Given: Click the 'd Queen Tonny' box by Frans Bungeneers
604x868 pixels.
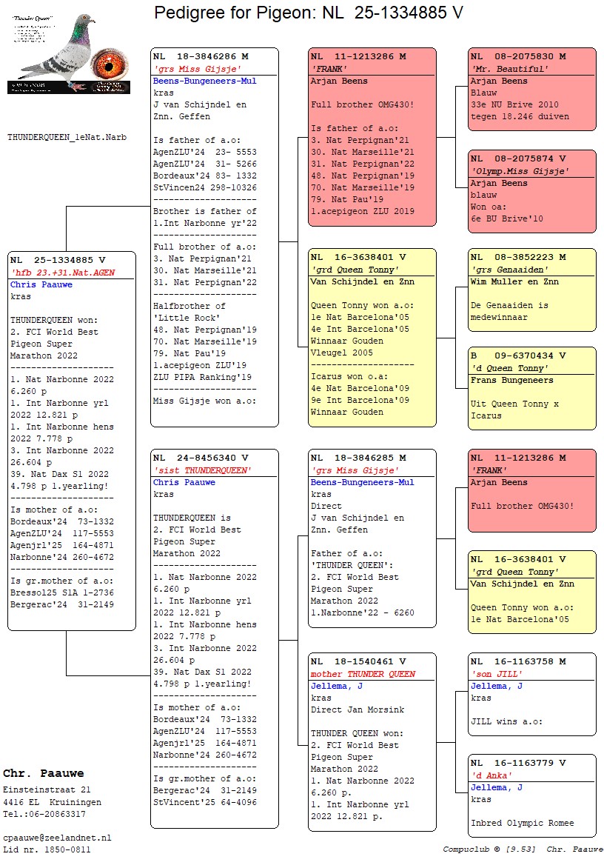Looking at the screenshot, I should 531,387.
